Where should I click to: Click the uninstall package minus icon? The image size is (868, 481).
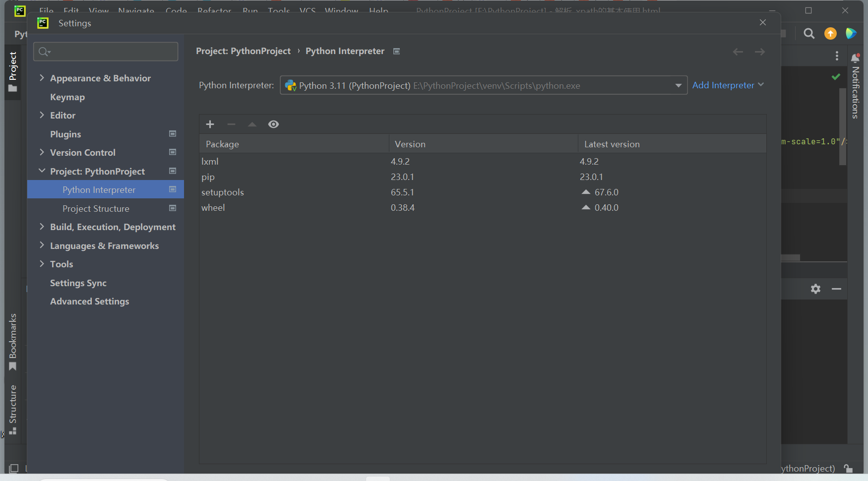231,124
